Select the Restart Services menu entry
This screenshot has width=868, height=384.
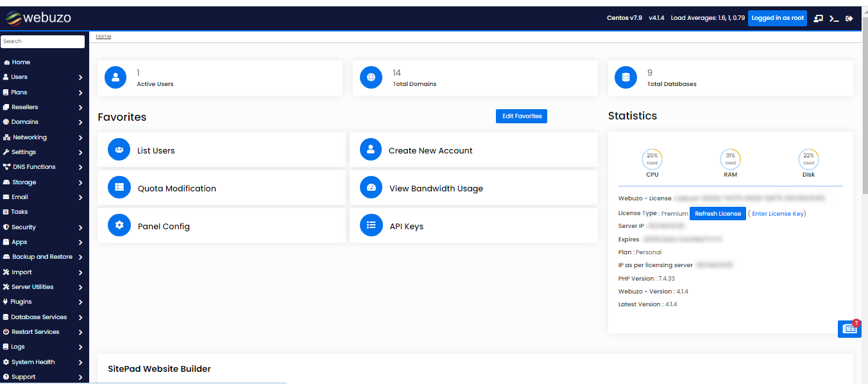[35, 331]
